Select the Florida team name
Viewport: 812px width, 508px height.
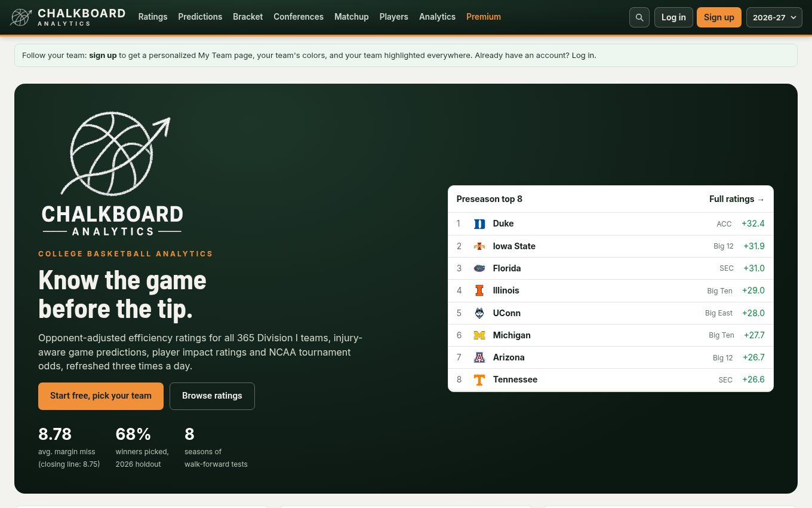click(x=507, y=268)
